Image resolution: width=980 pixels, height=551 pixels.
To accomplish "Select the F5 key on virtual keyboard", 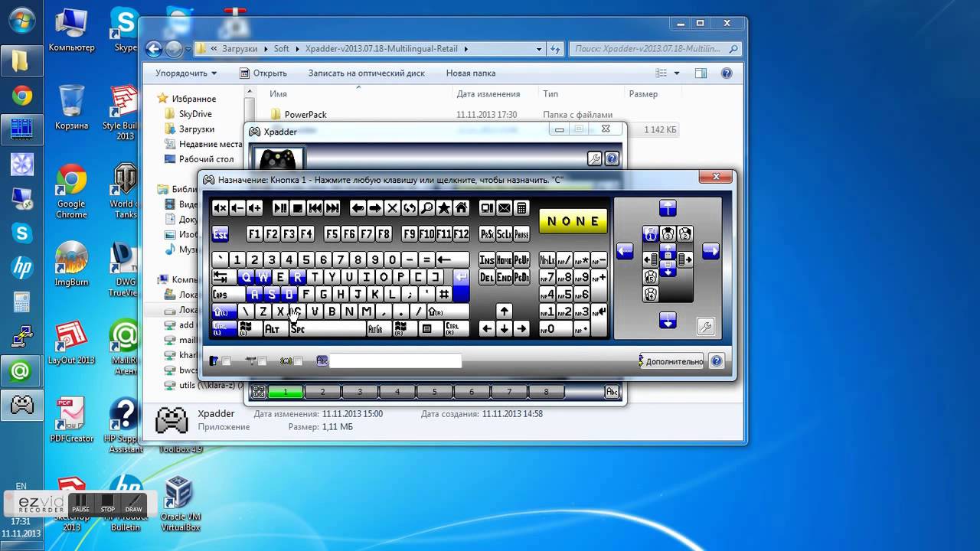I will 332,234.
